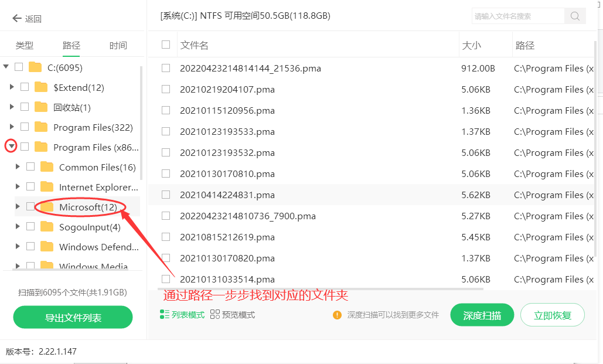Click the 立即恢复 button

(x=552, y=315)
